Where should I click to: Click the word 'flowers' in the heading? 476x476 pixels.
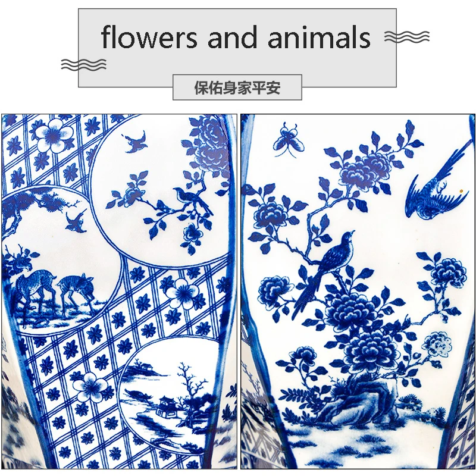pyautogui.click(x=149, y=37)
